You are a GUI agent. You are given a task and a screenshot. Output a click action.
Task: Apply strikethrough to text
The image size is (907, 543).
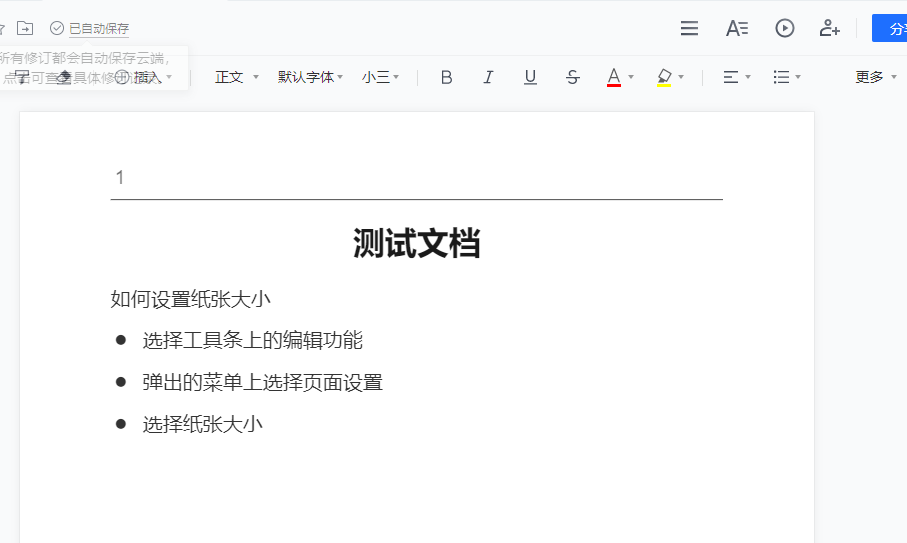point(572,77)
